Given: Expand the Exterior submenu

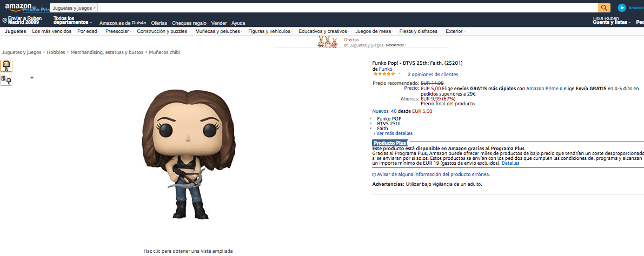Looking at the screenshot, I should click(455, 31).
